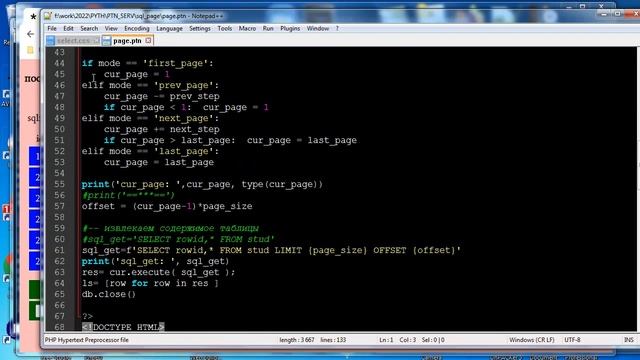Screen dimensions: 640x360
Task: Click print on line 62
Action: [95, 261]
